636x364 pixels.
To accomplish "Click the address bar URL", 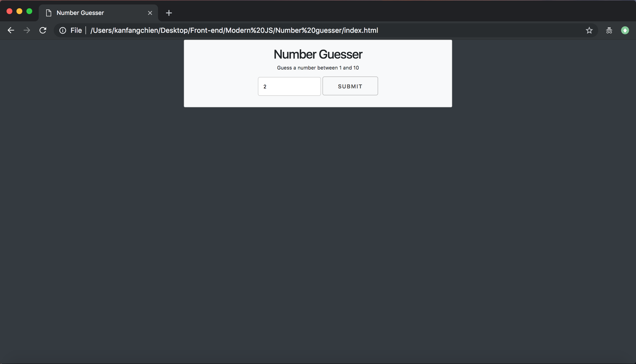I will [234, 30].
